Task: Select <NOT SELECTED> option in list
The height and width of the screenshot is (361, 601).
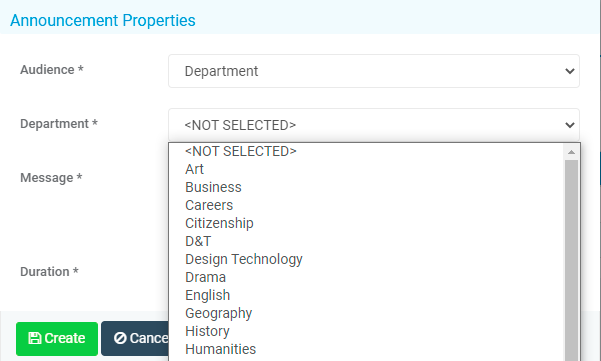Action: click(367, 151)
